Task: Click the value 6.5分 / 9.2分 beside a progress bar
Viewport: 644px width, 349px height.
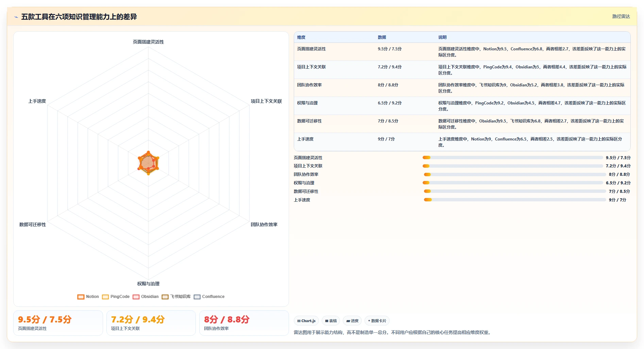Action: [x=618, y=183]
